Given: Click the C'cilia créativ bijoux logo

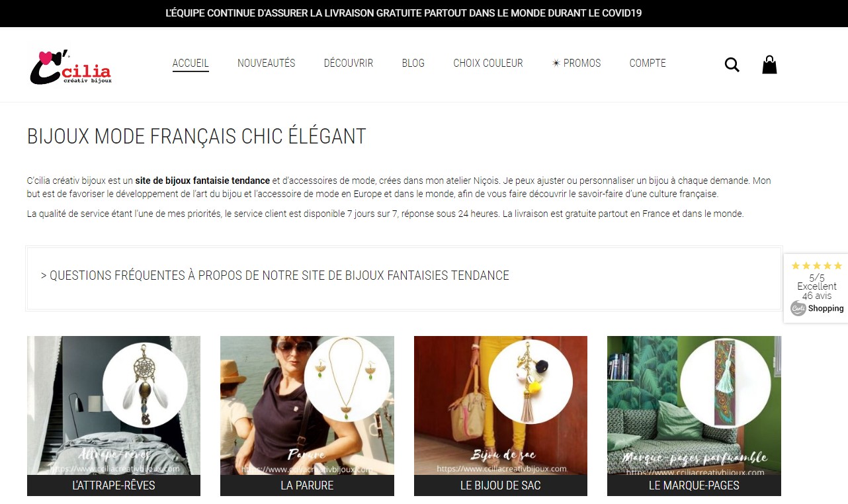Looking at the screenshot, I should 71,67.
